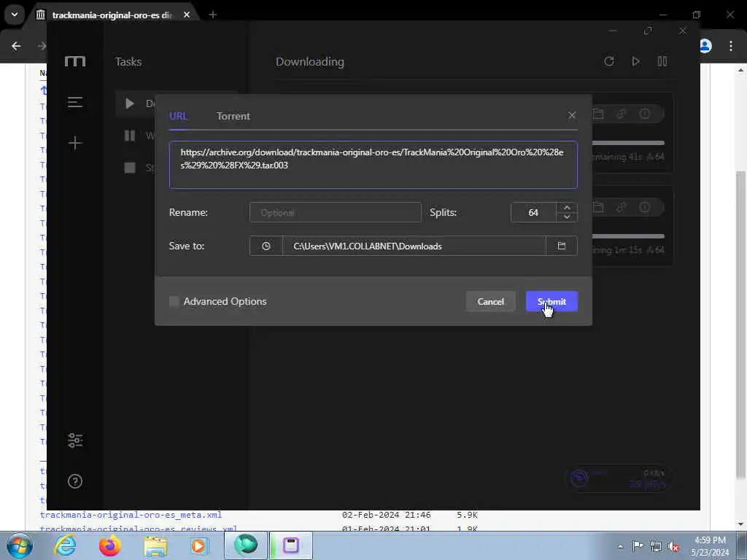Increase the Splits count
The height and width of the screenshot is (560, 747).
click(566, 208)
